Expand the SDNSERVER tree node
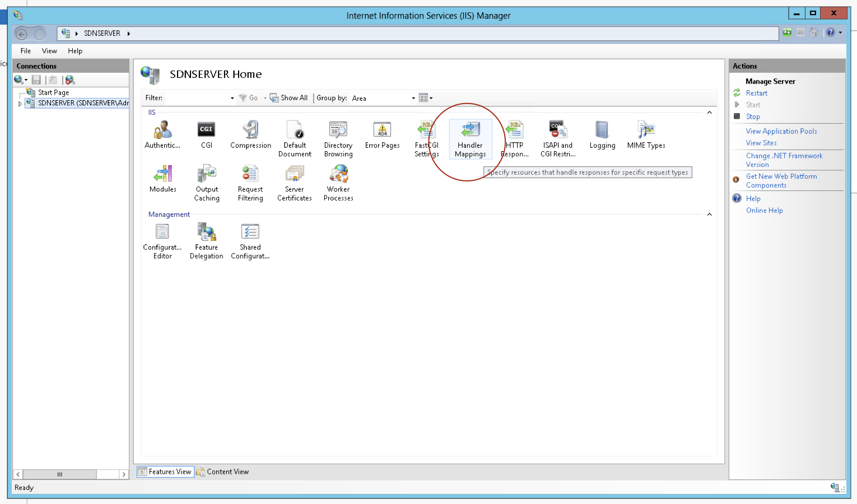 click(x=20, y=104)
